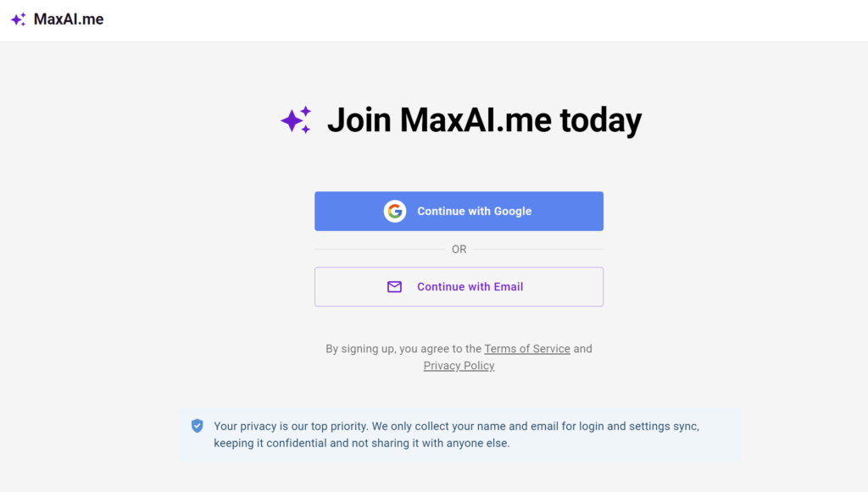Screen dimensions: 868x492
Task: Click the divider line right of OR
Action: 538,249
